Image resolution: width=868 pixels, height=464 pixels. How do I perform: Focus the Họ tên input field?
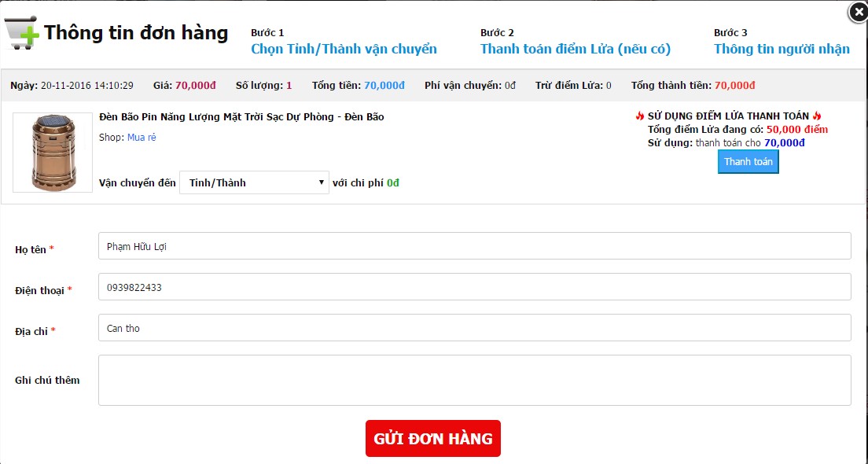(x=474, y=246)
